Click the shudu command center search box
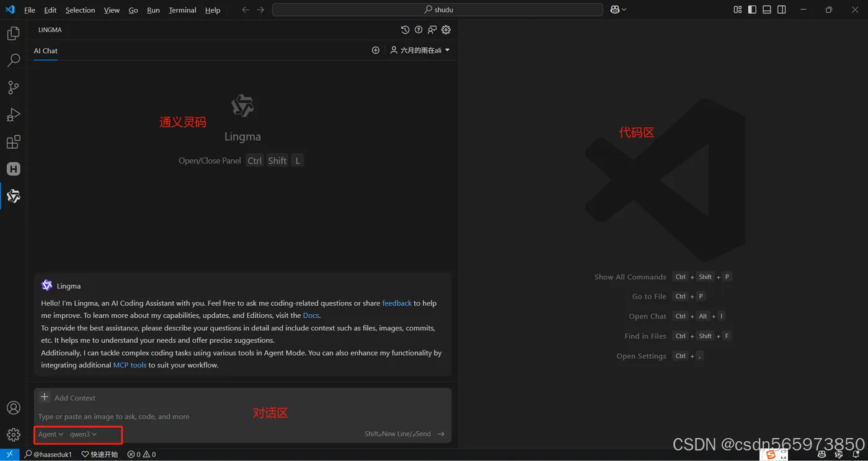Image resolution: width=868 pixels, height=461 pixels. click(438, 10)
